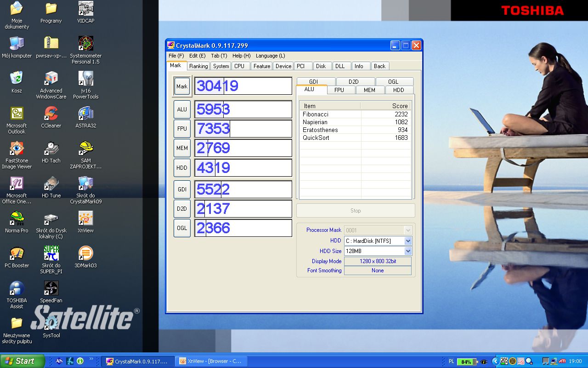Image resolution: width=588 pixels, height=368 pixels.
Task: Open the pwrsav-xp archive icon
Action: 51,47
